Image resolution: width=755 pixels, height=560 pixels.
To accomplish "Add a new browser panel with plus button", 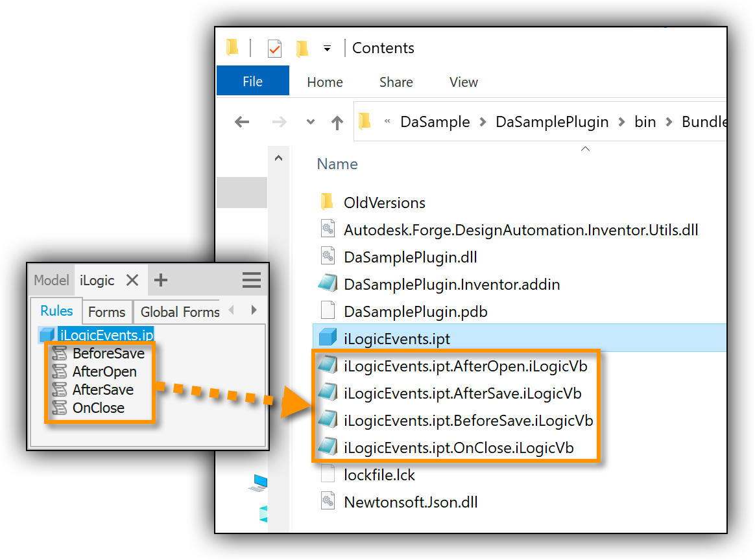I will tap(161, 280).
